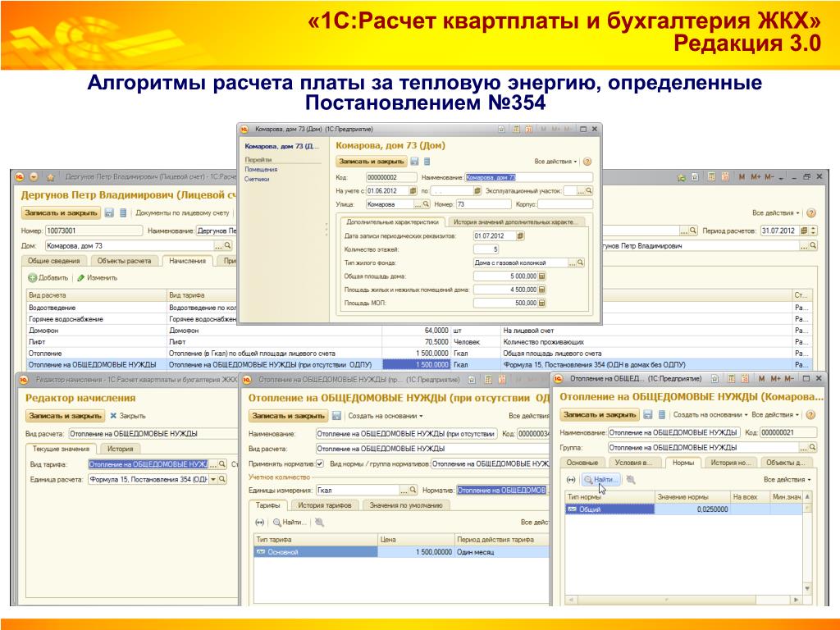
Task: Open calculator for Площадь жилых и нежилых помещений
Action: [x=541, y=290]
